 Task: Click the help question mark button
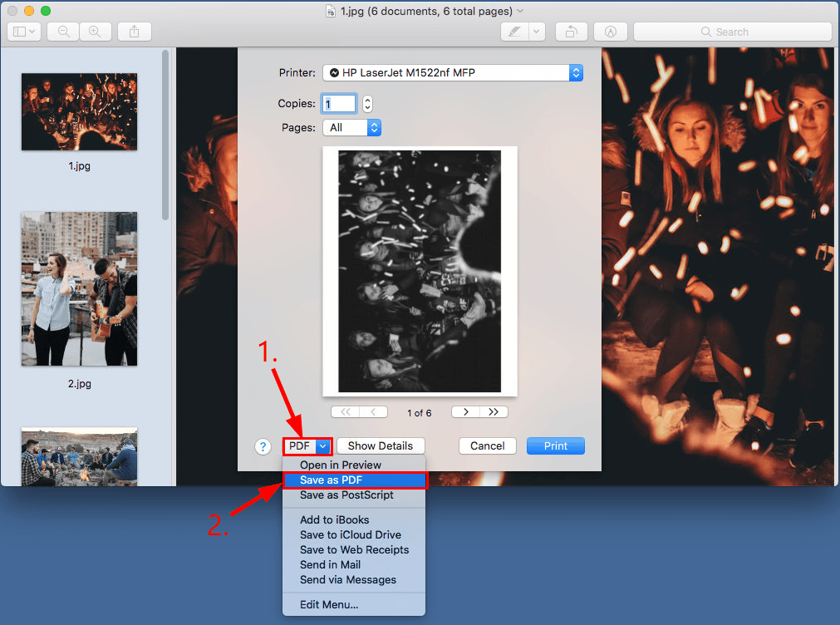click(x=263, y=446)
